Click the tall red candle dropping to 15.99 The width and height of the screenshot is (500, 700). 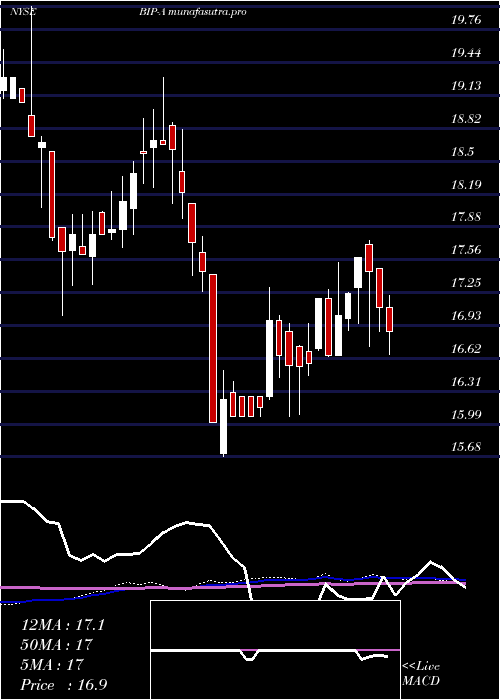click(213, 348)
